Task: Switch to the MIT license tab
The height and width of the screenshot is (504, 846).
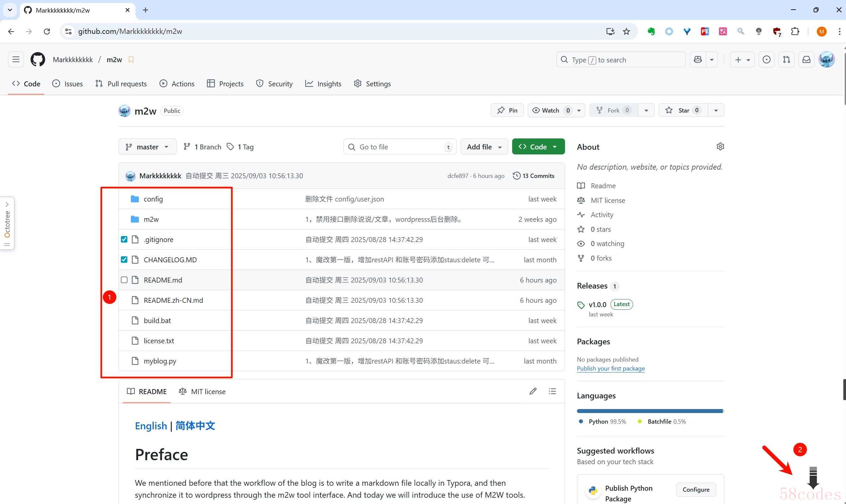Action: point(202,391)
